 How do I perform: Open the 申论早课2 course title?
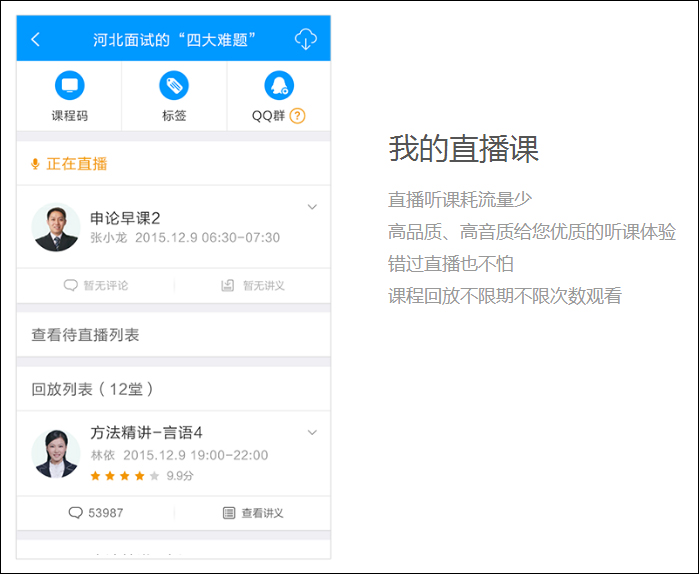point(125,218)
